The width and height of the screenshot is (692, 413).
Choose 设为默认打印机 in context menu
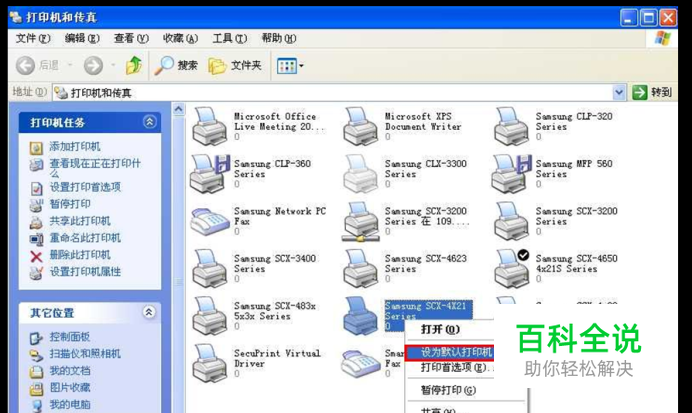(x=450, y=352)
